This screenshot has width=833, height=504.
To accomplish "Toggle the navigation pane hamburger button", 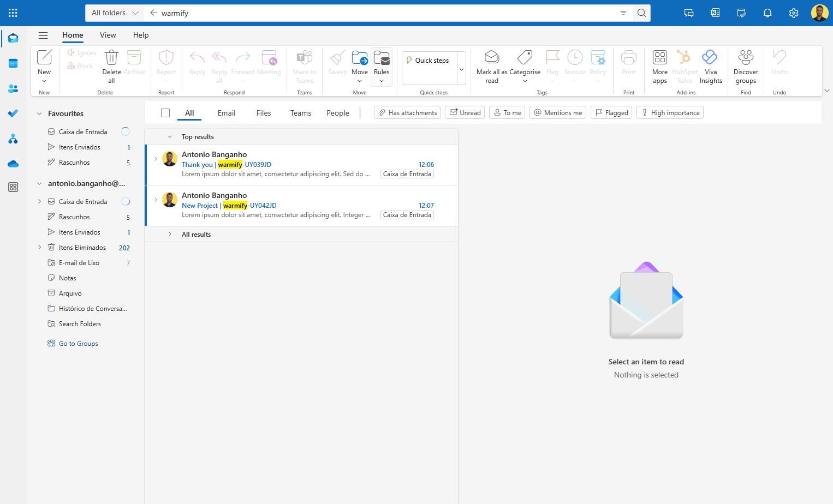I will (x=43, y=35).
